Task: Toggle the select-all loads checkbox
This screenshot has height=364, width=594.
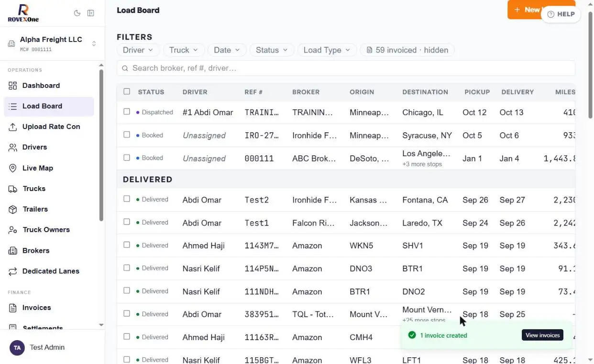Action: pyautogui.click(x=127, y=92)
